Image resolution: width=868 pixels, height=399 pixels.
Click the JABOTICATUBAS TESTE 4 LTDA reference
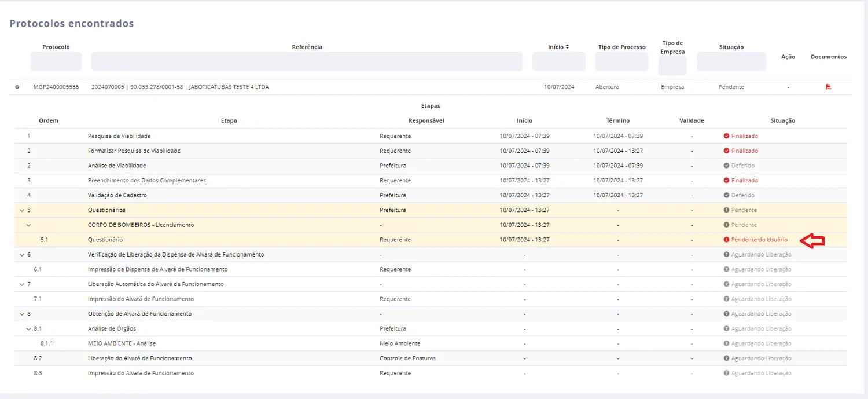coord(229,87)
